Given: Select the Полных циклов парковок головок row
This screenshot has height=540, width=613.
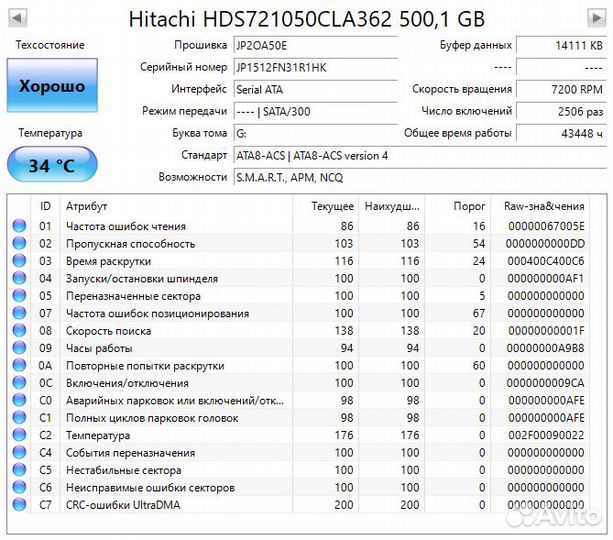Looking at the screenshot, I should [299, 417].
